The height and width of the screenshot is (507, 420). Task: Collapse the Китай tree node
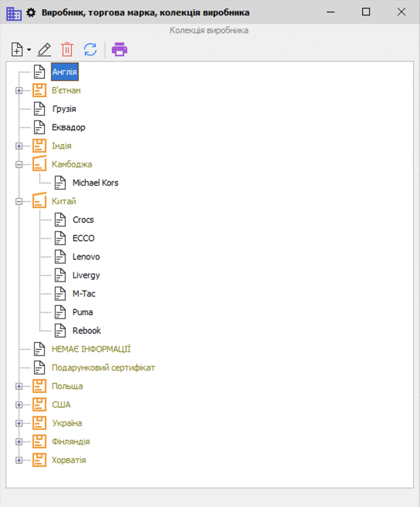click(19, 202)
